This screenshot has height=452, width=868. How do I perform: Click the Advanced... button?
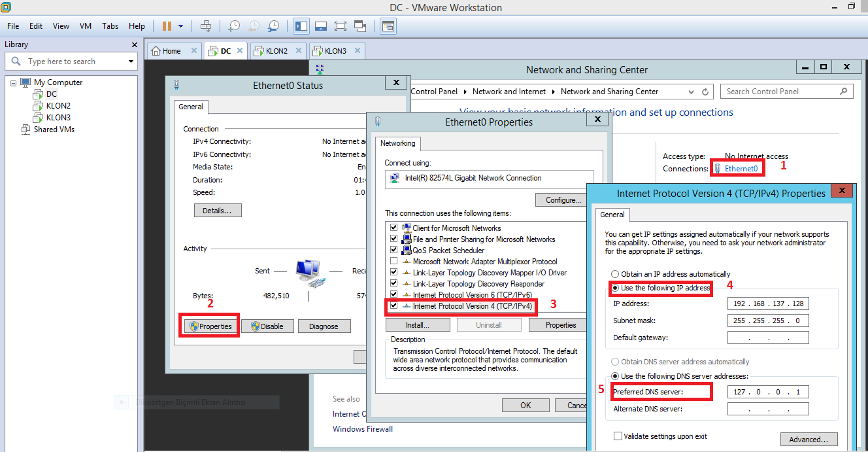point(809,440)
